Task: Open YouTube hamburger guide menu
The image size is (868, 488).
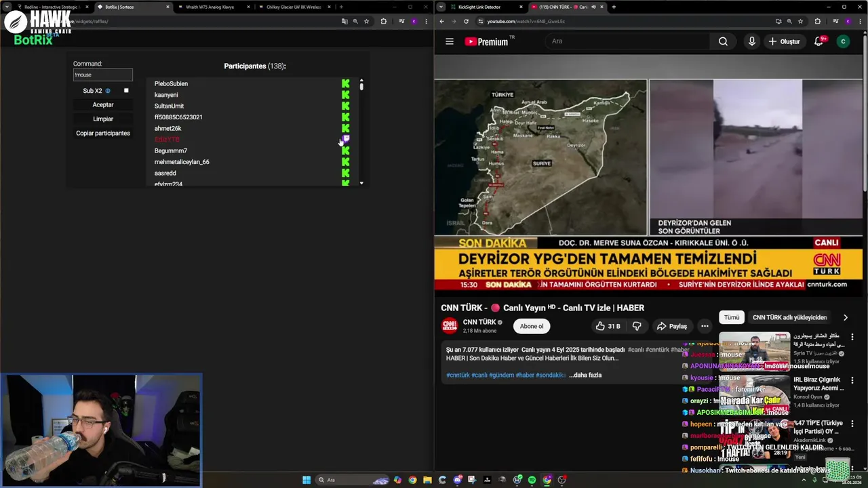Action: (449, 41)
